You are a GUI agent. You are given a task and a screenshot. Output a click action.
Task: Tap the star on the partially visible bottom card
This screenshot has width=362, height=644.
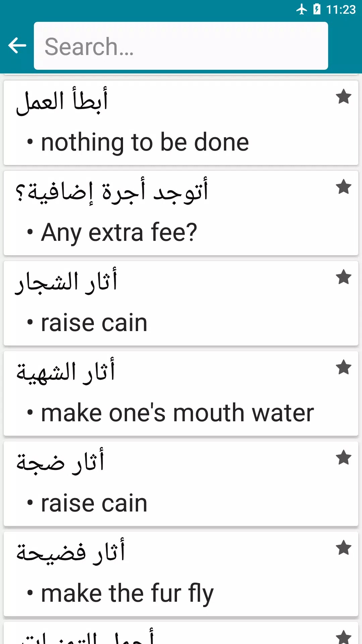point(344,637)
